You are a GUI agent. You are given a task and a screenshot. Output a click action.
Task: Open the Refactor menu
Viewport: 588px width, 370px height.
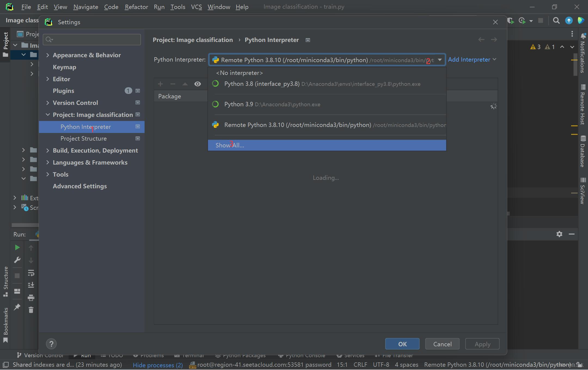click(x=136, y=7)
